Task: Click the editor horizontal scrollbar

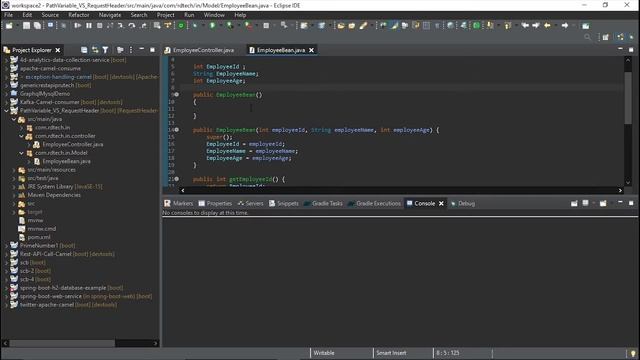Action: click(401, 190)
